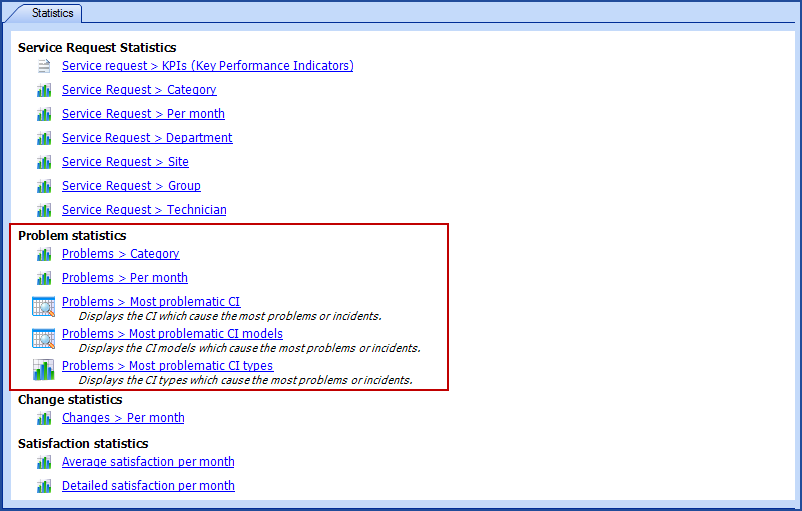This screenshot has height=511, width=802.
Task: Open Problems > Most problematic CI models link
Action: [172, 334]
